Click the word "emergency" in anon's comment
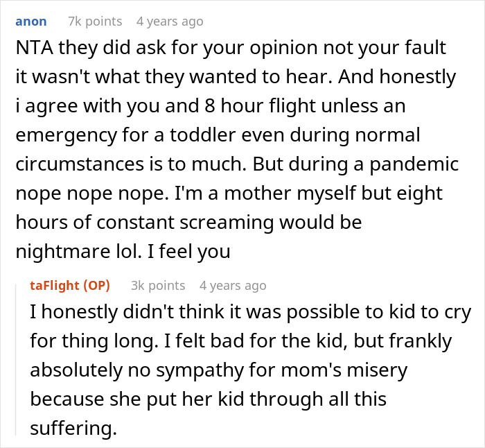 click(62, 136)
